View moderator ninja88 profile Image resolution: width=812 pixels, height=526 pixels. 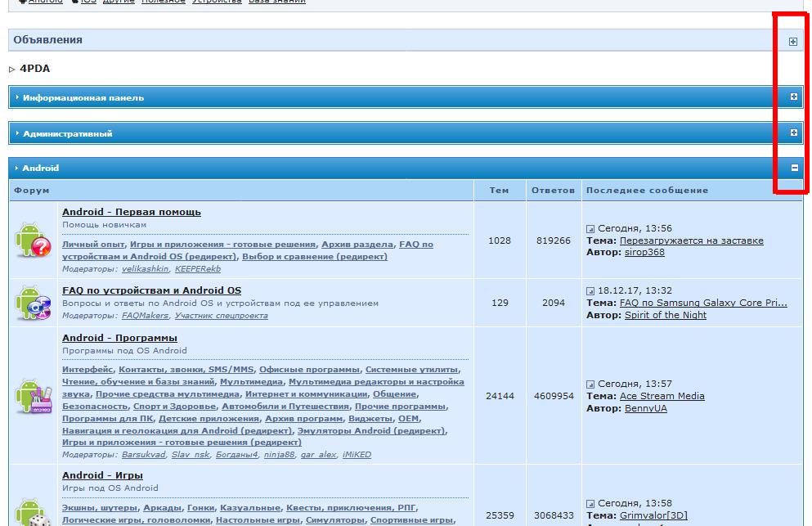(279, 455)
